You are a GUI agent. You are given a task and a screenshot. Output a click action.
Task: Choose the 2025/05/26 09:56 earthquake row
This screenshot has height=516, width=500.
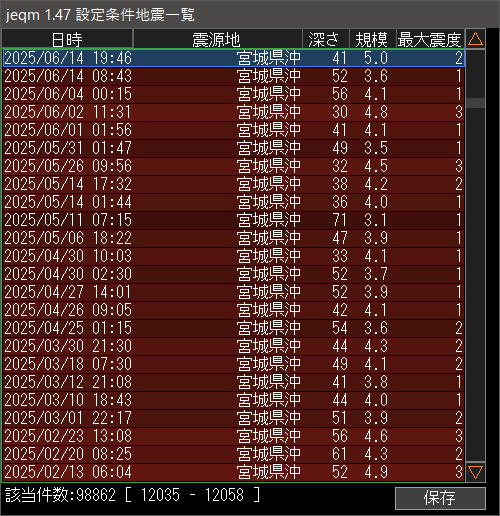[x=234, y=166]
